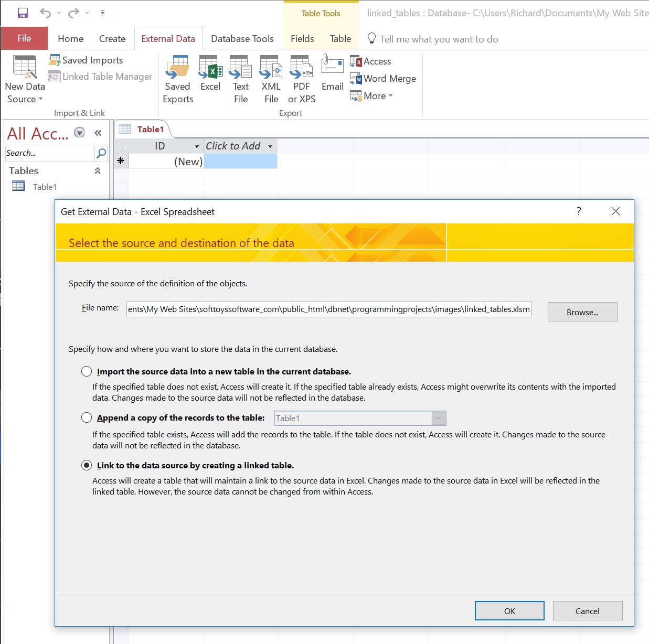Close the Get External Data dialog

pos(616,211)
